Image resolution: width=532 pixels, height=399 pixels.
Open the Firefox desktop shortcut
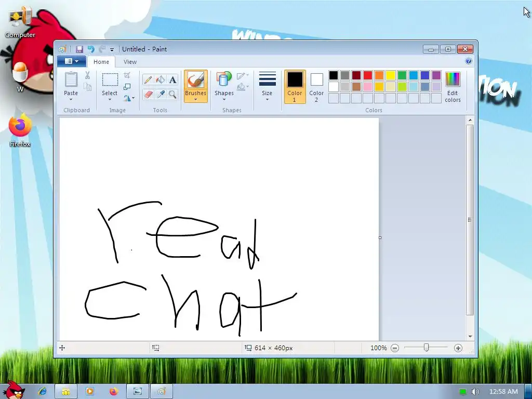(x=20, y=130)
